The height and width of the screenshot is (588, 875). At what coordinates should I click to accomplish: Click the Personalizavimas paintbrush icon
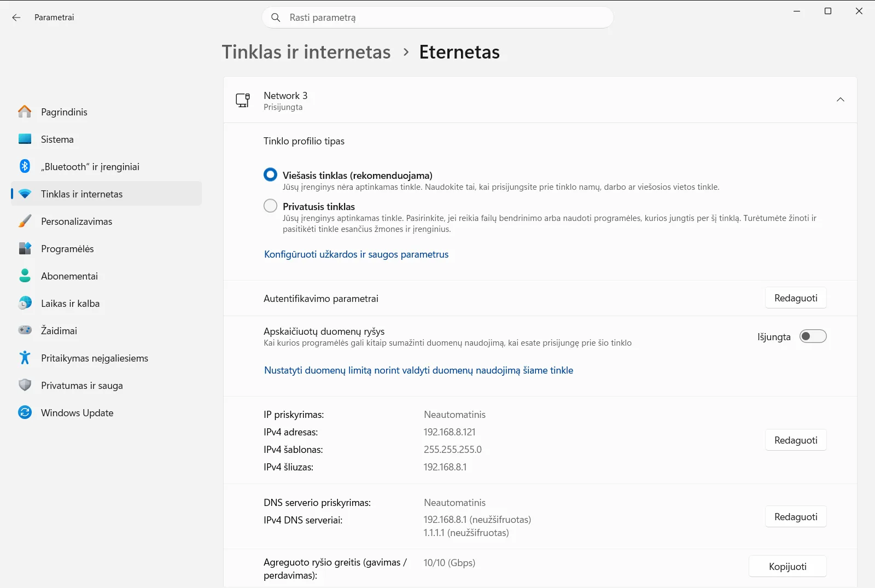(25, 221)
